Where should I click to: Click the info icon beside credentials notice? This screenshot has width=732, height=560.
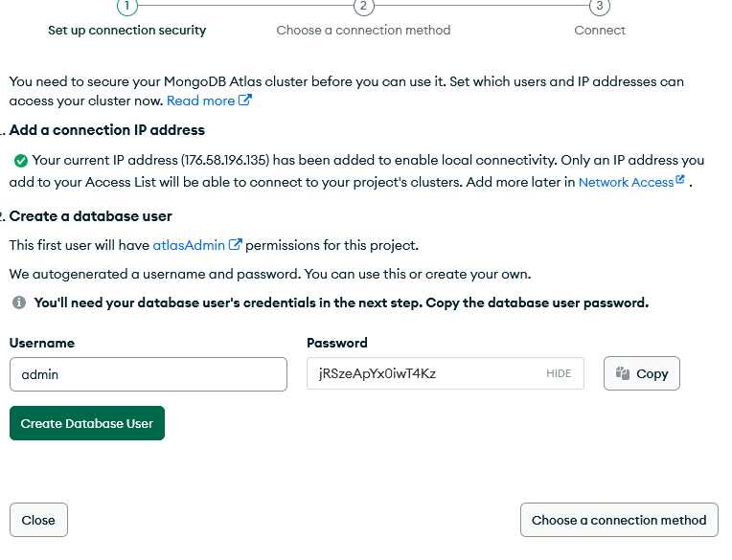pos(19,302)
